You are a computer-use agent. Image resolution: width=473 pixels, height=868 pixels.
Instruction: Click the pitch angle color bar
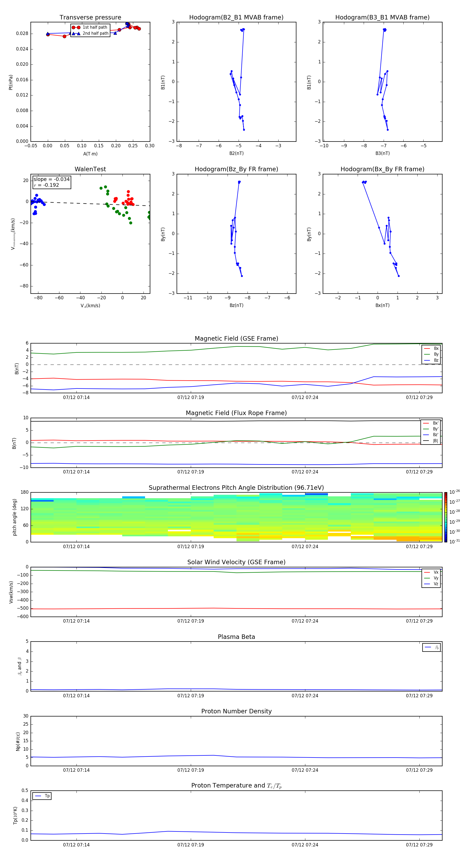(x=446, y=517)
